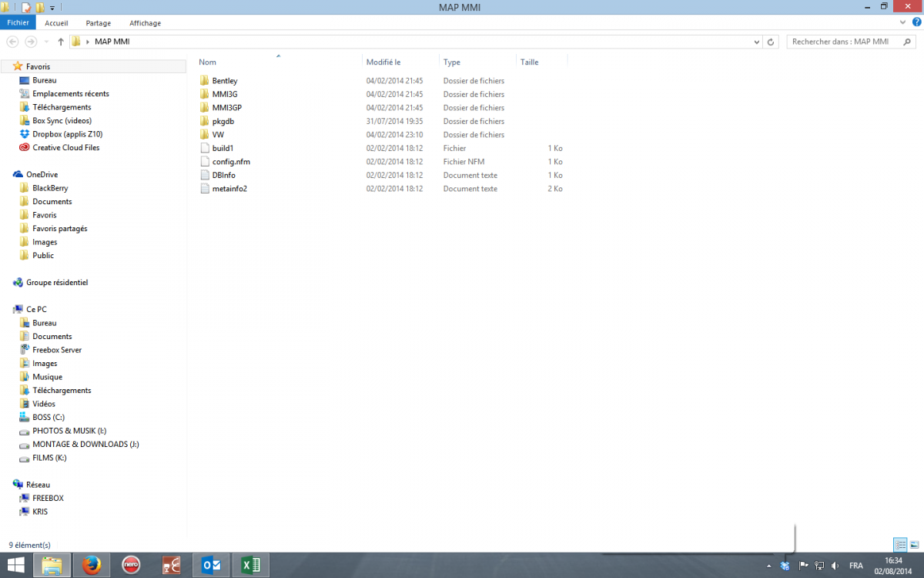Switch to details view layout
Image resolution: width=924 pixels, height=578 pixels.
coord(900,544)
